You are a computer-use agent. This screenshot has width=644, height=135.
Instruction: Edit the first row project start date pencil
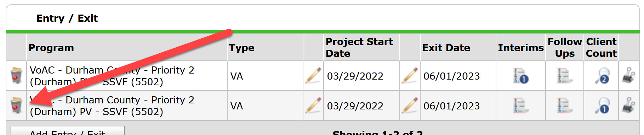(313, 76)
